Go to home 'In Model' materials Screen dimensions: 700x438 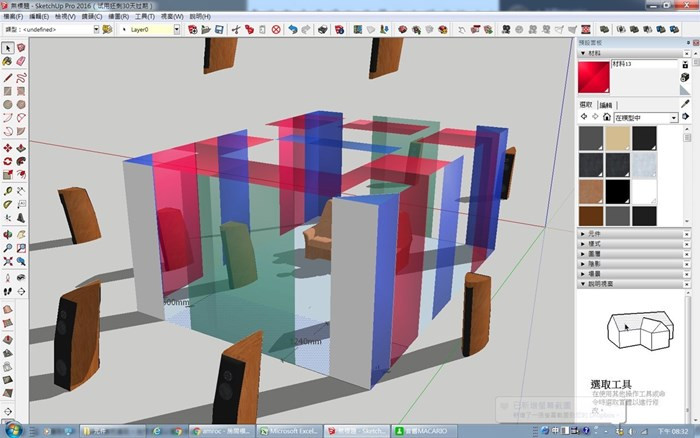607,118
